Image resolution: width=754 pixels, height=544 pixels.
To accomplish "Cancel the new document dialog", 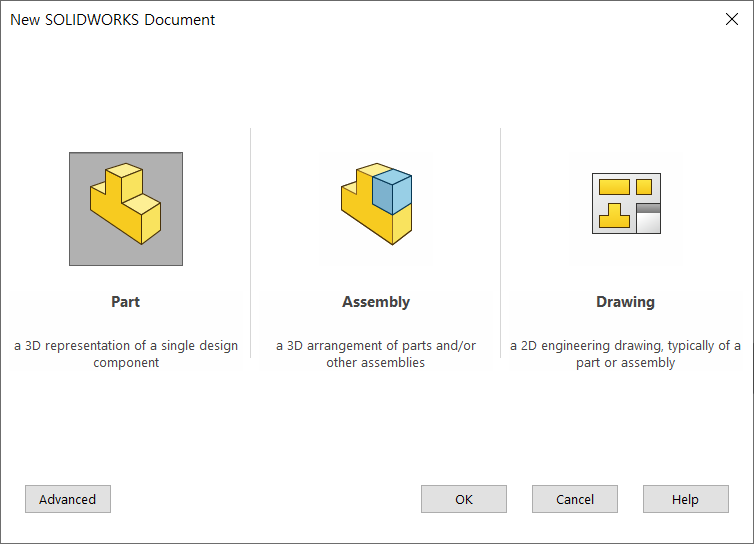I will [575, 499].
